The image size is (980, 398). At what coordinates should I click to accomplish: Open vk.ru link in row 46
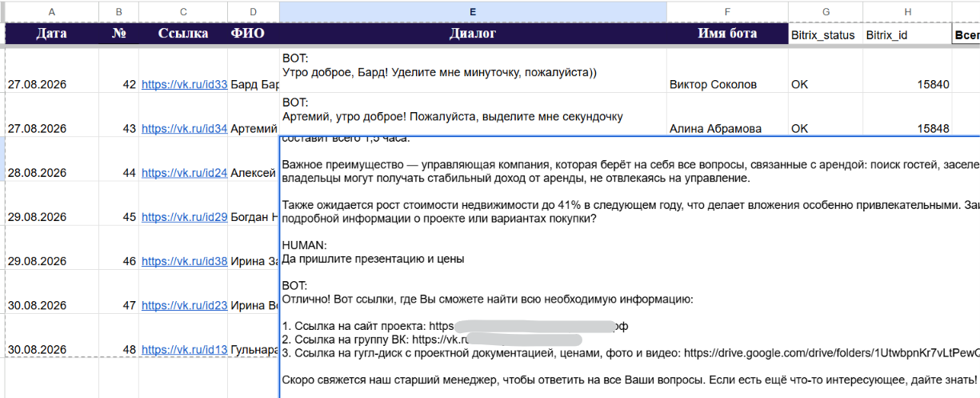(x=185, y=261)
